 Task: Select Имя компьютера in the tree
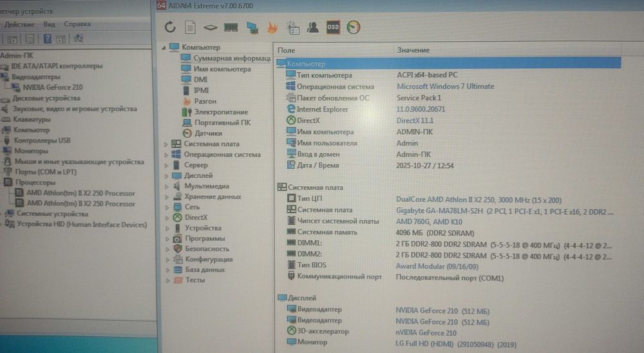222,69
